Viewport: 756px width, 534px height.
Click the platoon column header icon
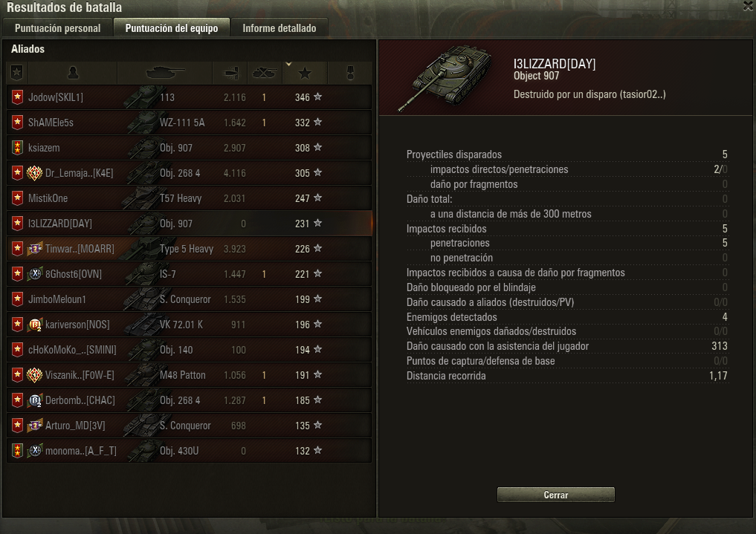tap(17, 73)
